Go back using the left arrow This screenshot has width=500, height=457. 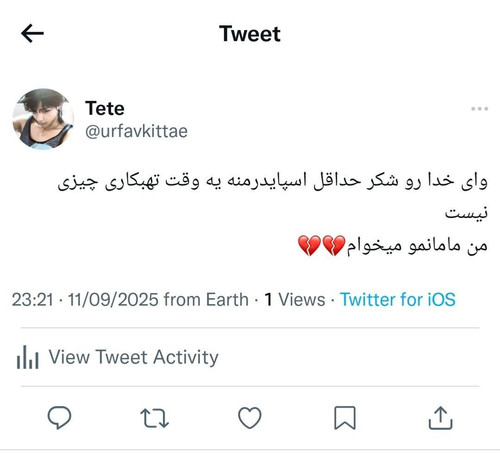pyautogui.click(x=32, y=33)
